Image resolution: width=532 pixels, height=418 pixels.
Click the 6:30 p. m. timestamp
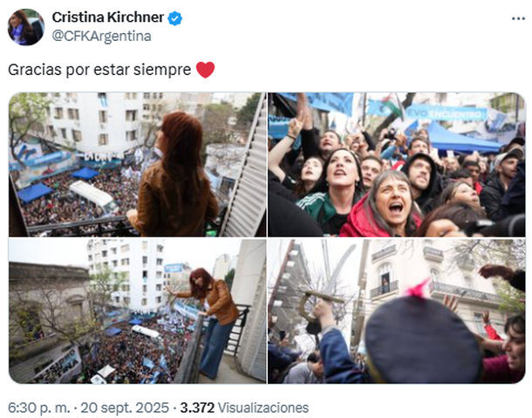[x=39, y=408]
